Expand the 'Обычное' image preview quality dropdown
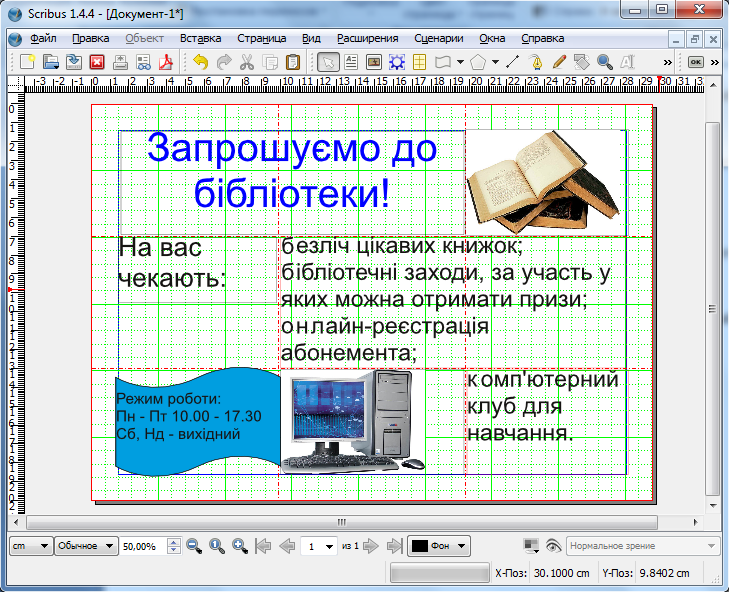729x592 pixels. click(86, 546)
